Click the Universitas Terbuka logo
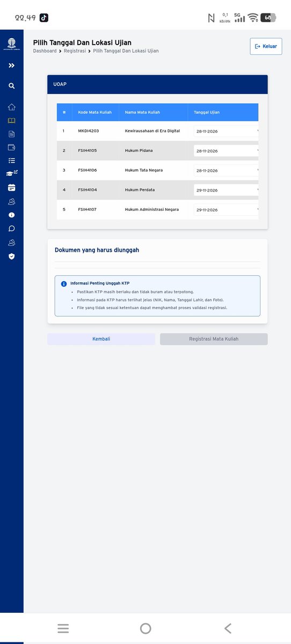Viewport: 291px width, 644px height. click(11, 44)
